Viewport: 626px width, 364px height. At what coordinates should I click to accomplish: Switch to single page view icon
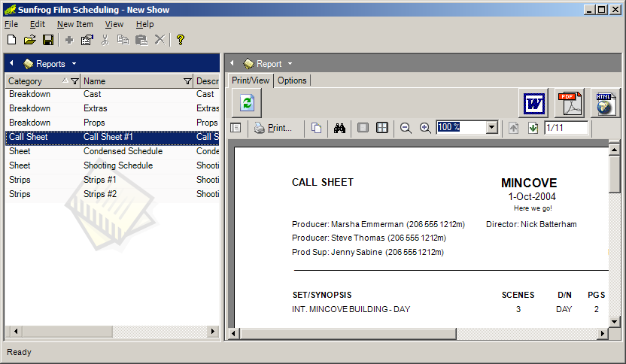[363, 128]
